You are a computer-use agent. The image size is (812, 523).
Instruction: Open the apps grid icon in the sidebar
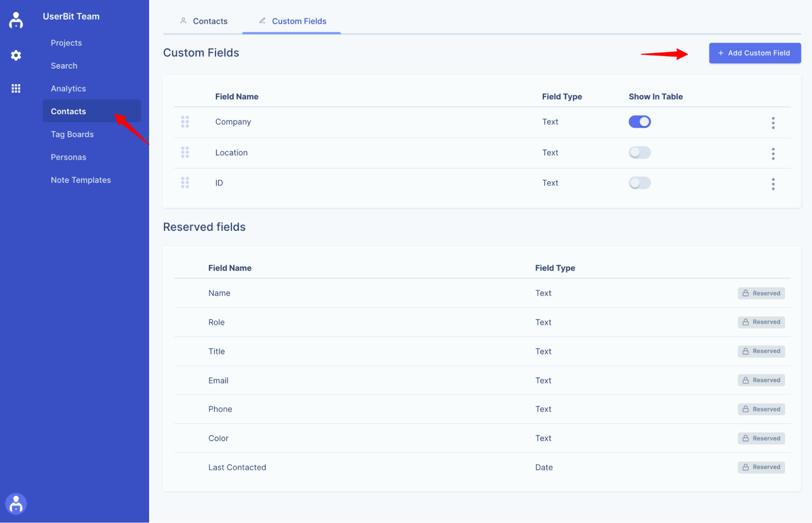coord(16,89)
